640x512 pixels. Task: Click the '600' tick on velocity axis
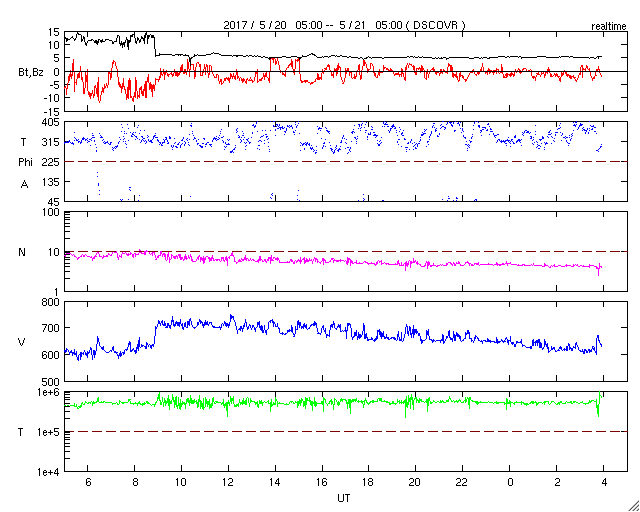coord(53,355)
